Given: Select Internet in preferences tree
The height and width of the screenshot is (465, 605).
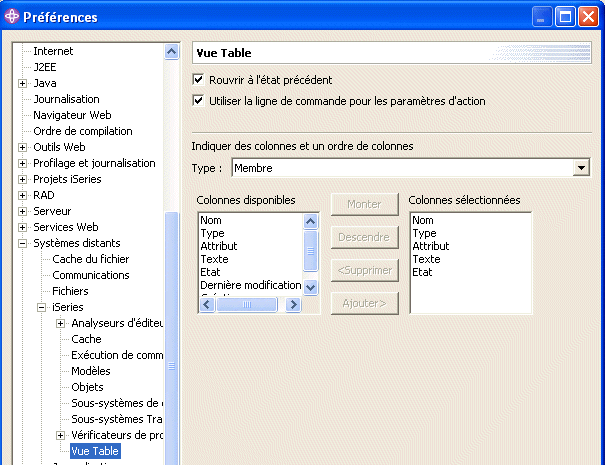Looking at the screenshot, I should (53, 51).
